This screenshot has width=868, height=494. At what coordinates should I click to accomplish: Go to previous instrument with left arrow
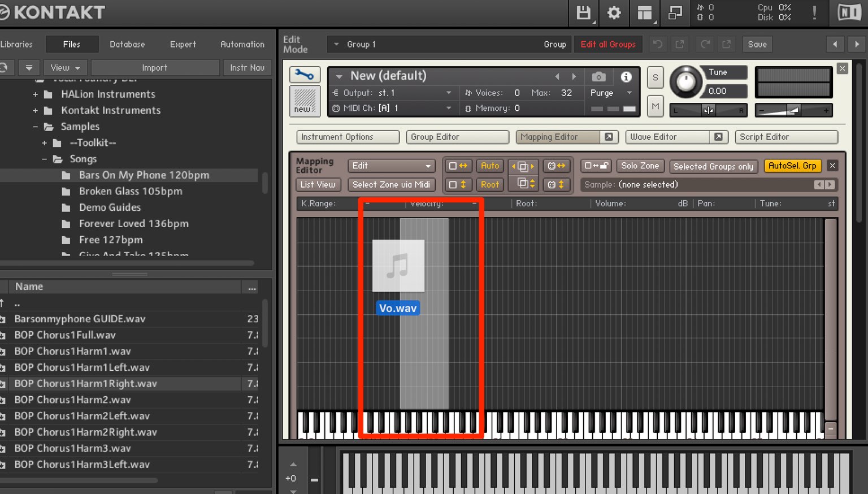835,44
